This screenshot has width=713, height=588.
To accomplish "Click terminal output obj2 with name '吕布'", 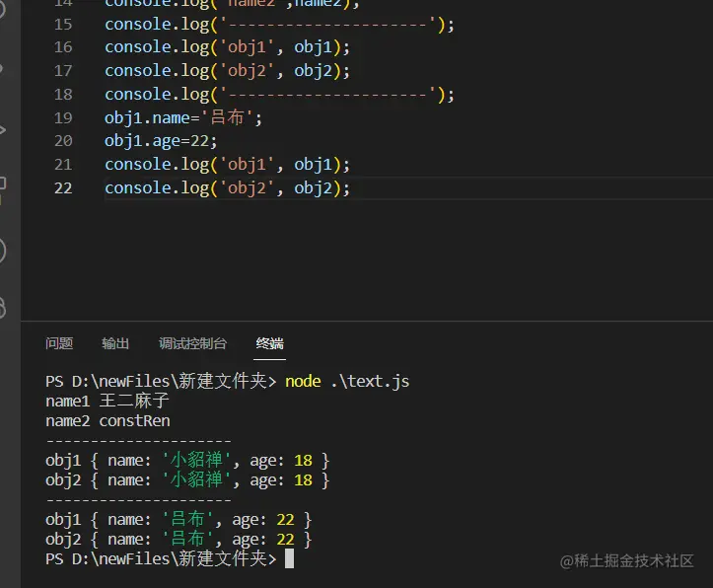I will 178,540.
